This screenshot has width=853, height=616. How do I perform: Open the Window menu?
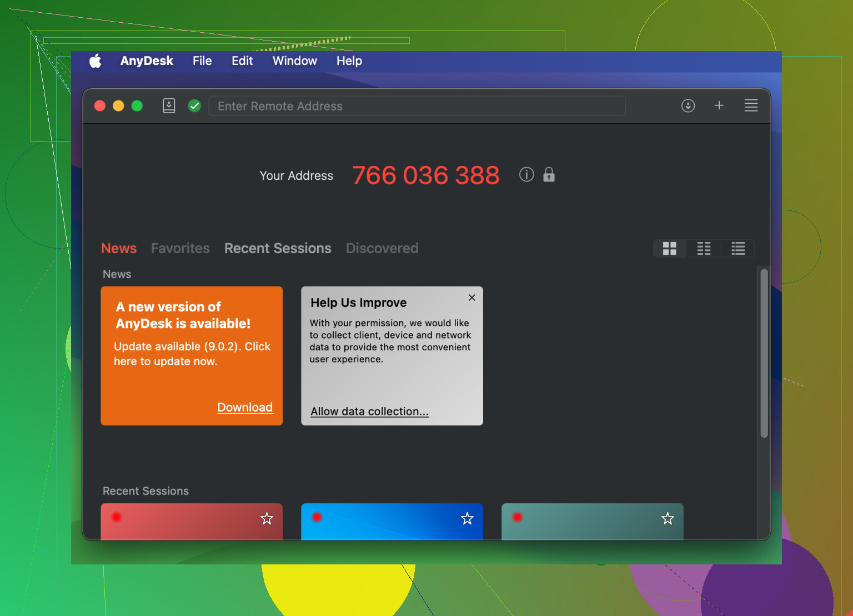pyautogui.click(x=294, y=61)
